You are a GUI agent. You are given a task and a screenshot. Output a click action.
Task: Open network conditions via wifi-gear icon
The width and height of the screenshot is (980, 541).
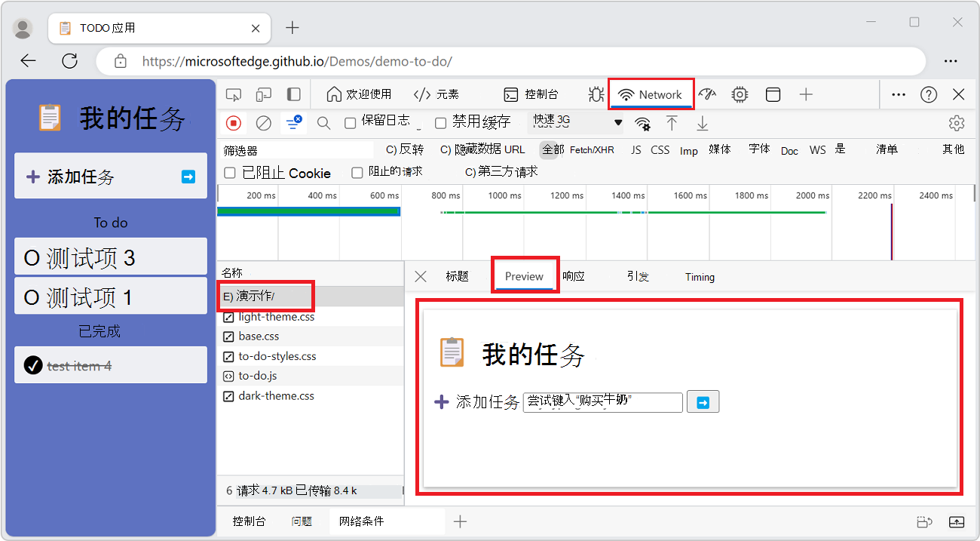[642, 122]
